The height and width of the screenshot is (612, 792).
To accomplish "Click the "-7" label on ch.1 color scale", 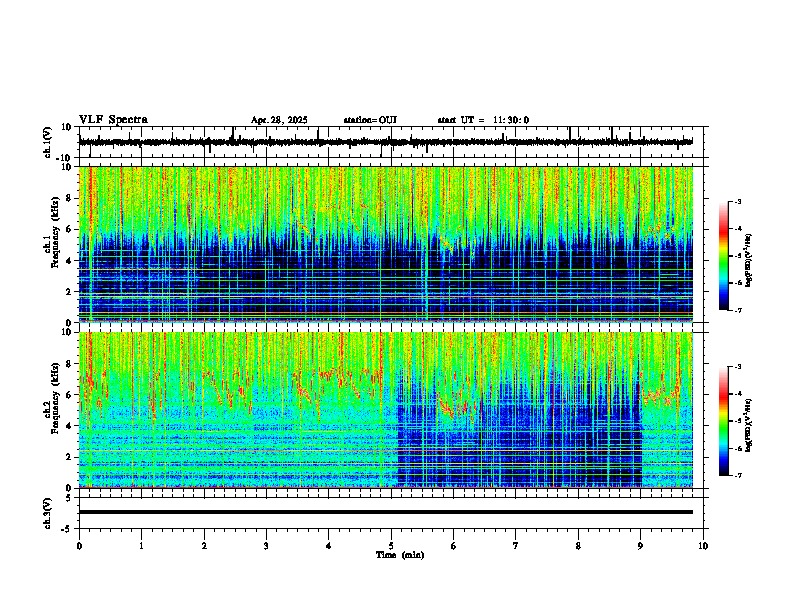I will tap(738, 310).
